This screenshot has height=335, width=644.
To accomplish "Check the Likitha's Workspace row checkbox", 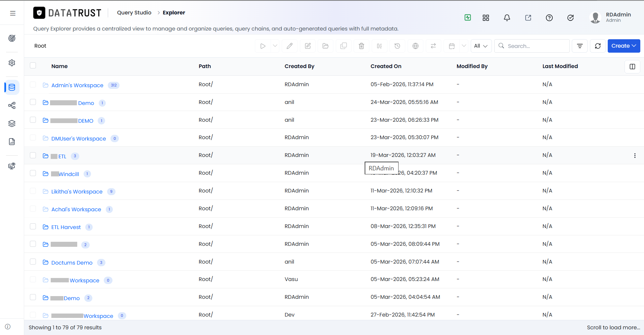I will pyautogui.click(x=33, y=191).
